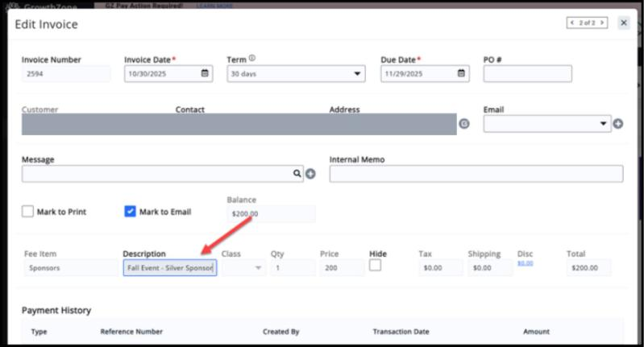Click the 2 of 2 page indicator
Viewport: 644px width, 347px height.
click(588, 23)
